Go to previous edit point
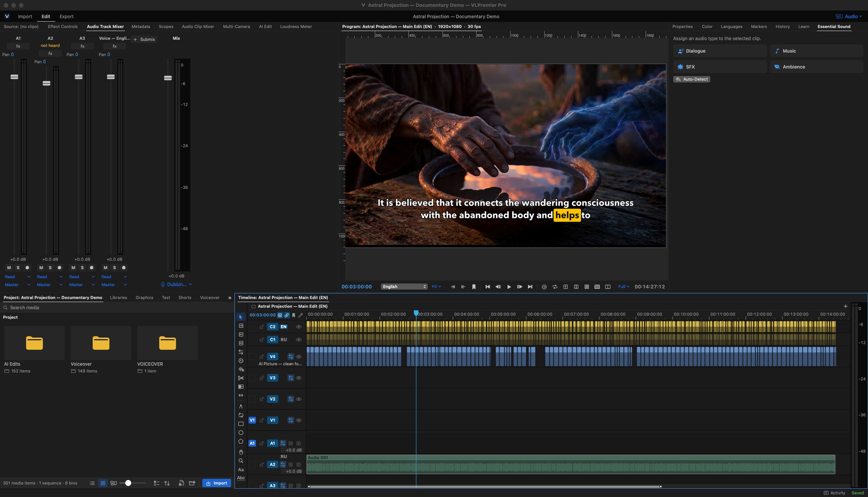Viewport: 868px width, 497px height. [488, 287]
